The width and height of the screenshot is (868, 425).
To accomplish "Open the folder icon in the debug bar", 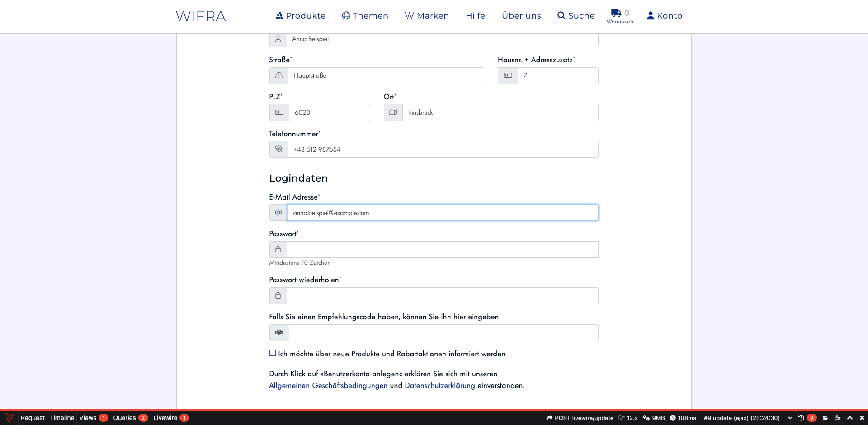I will coord(825,418).
